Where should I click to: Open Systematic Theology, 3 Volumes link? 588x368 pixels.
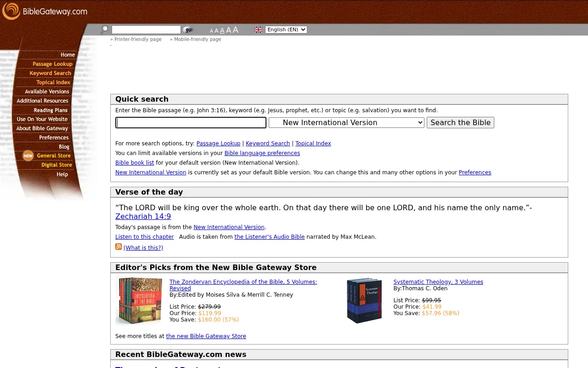coord(438,282)
